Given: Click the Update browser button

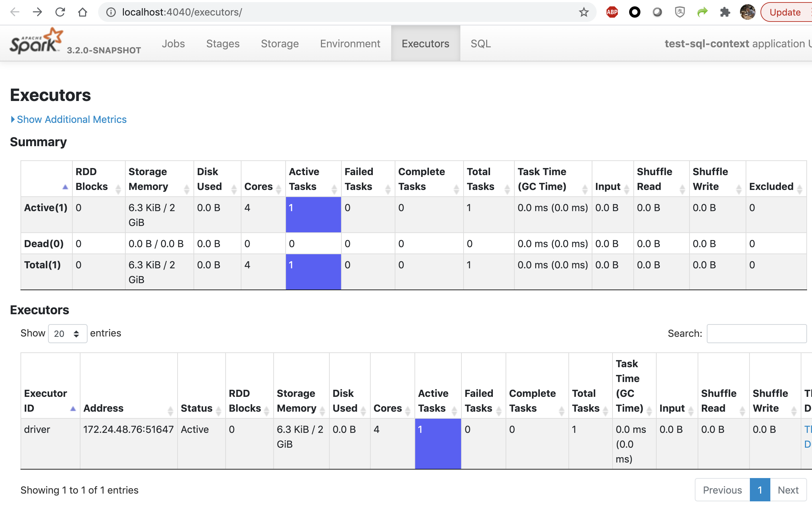Looking at the screenshot, I should point(785,12).
